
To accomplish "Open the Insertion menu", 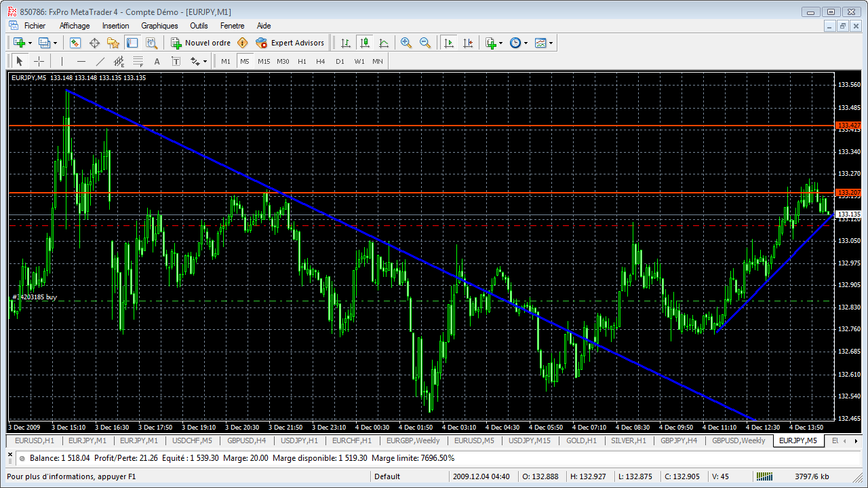I will 115,26.
